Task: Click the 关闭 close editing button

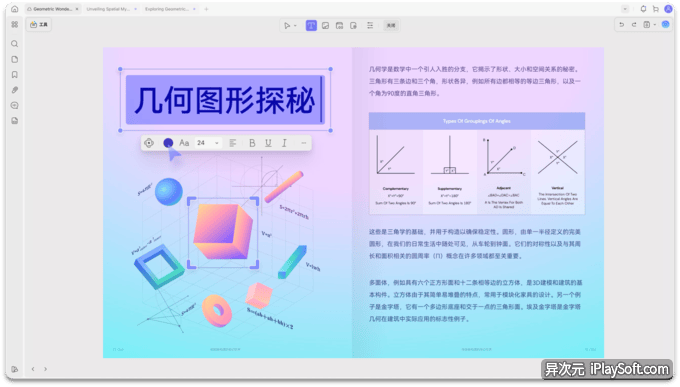Action: 391,26
